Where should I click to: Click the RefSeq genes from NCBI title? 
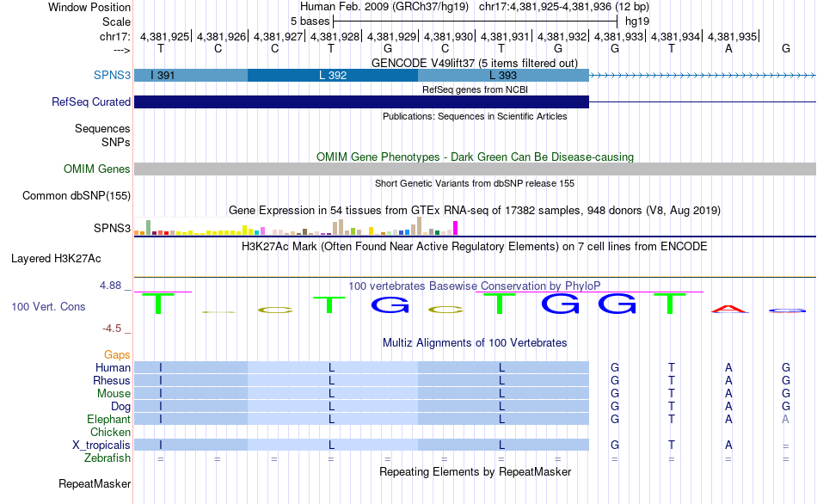pyautogui.click(x=475, y=89)
